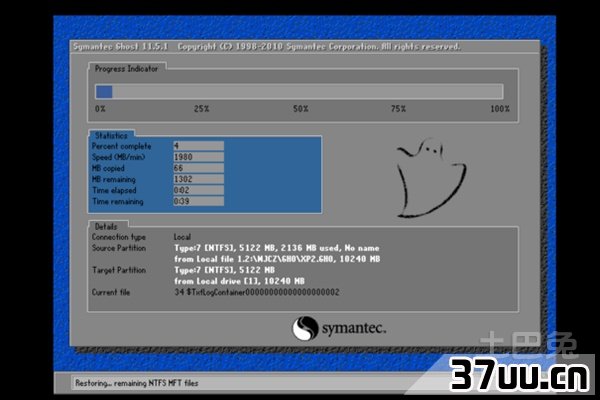Click the 75% progress scale label

tap(398, 109)
